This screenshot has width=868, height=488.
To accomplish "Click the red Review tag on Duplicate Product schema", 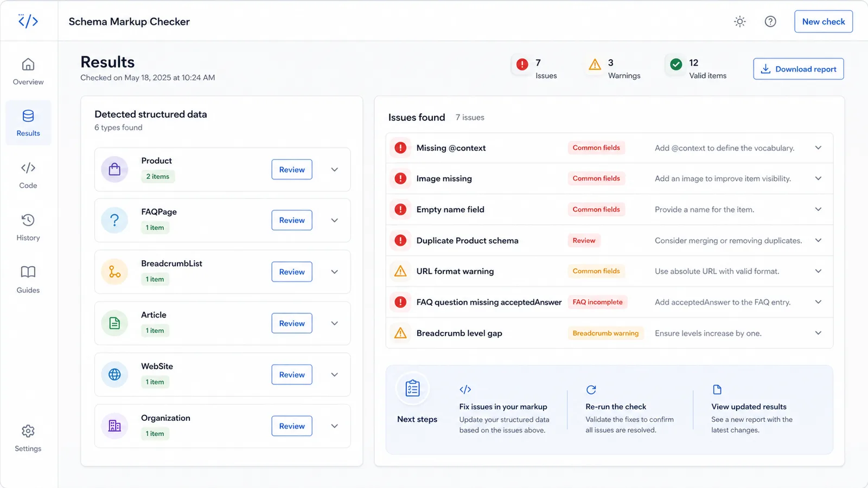I will (x=584, y=240).
